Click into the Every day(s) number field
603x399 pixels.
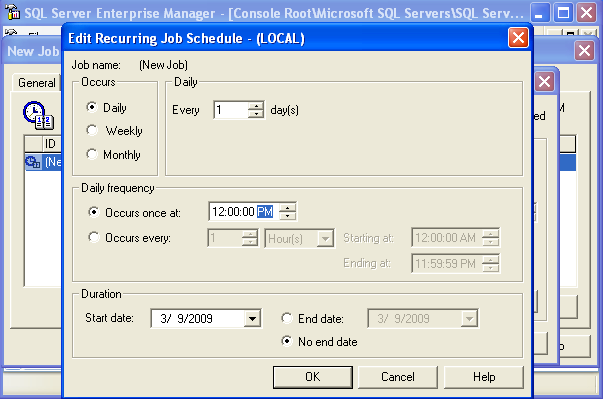click(x=231, y=110)
